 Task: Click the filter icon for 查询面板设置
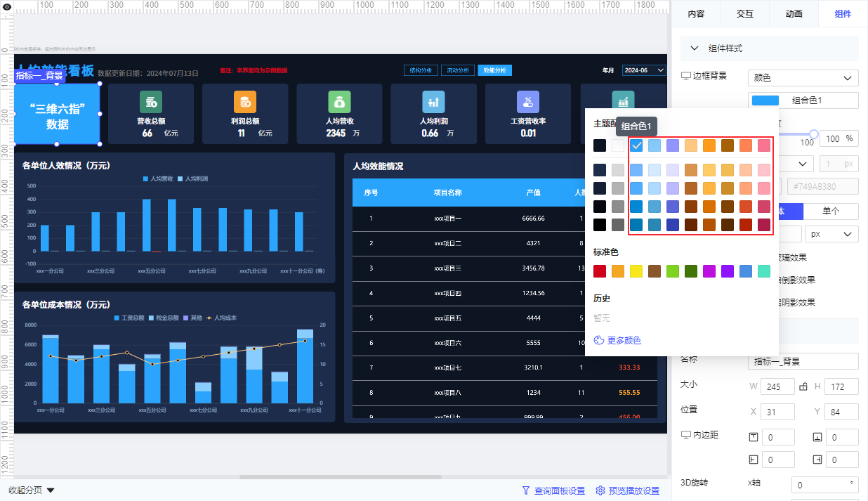click(x=525, y=490)
